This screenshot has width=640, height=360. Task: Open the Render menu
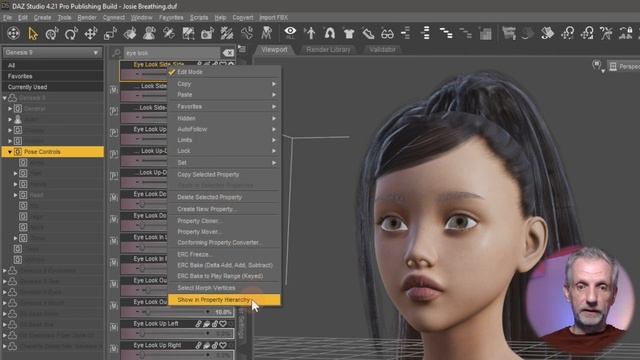87,18
